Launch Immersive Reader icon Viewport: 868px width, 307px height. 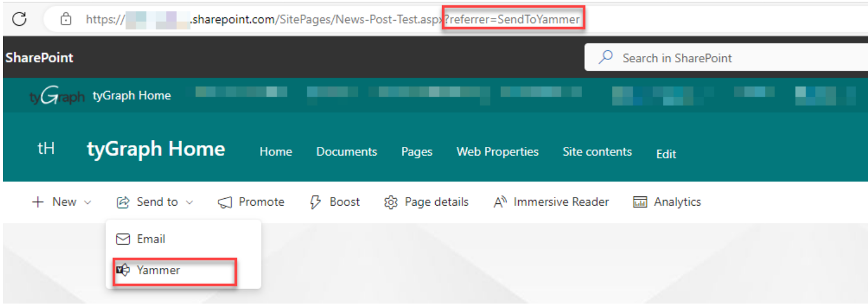click(500, 202)
